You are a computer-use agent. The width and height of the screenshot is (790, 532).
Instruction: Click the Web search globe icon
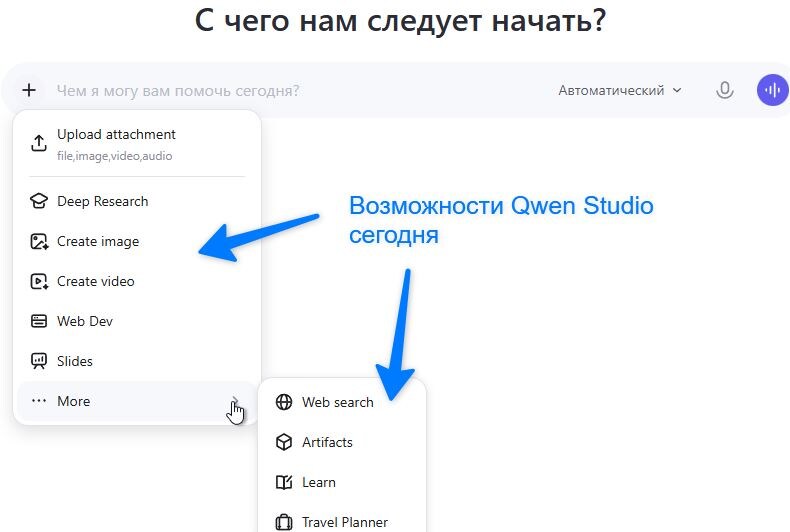(284, 402)
